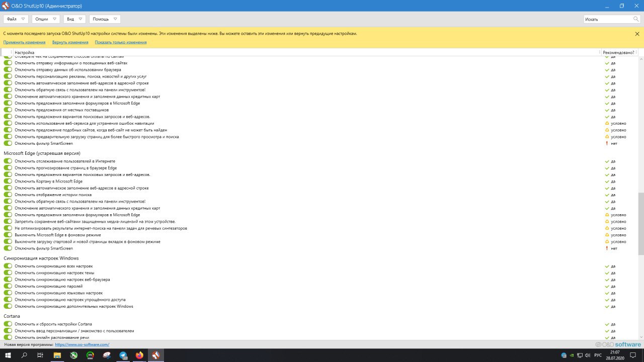Click row text 'Отключить синхронизацию дополнительных настроек Windows'

point(74,306)
